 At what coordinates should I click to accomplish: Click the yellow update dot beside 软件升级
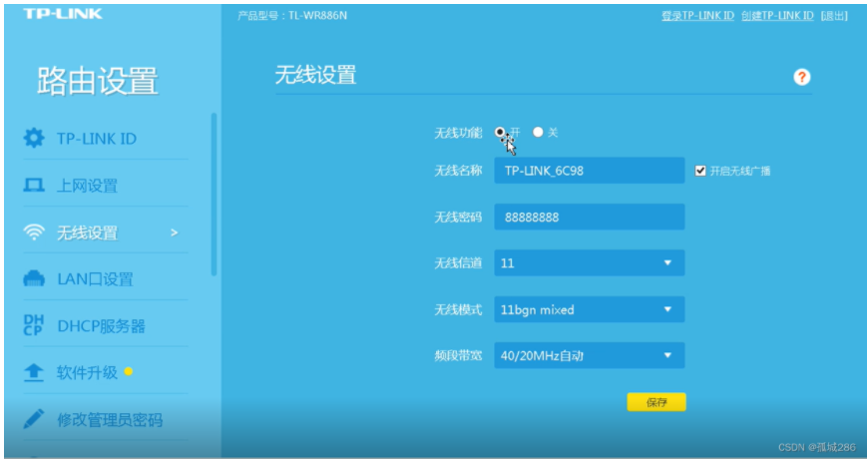(129, 371)
